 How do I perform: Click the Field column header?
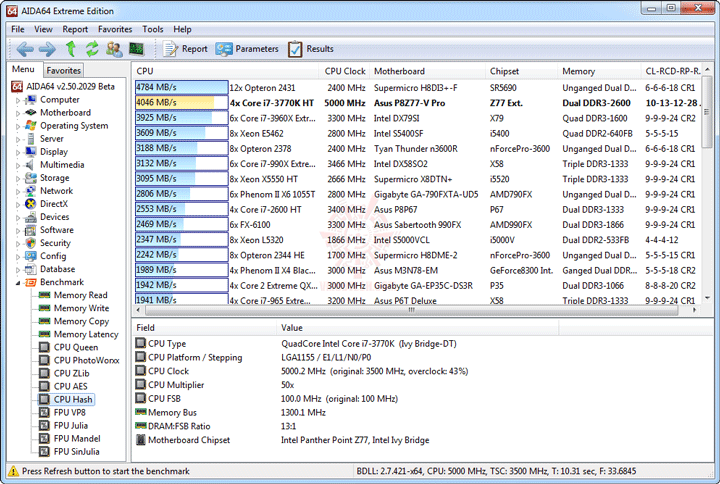pyautogui.click(x=204, y=328)
